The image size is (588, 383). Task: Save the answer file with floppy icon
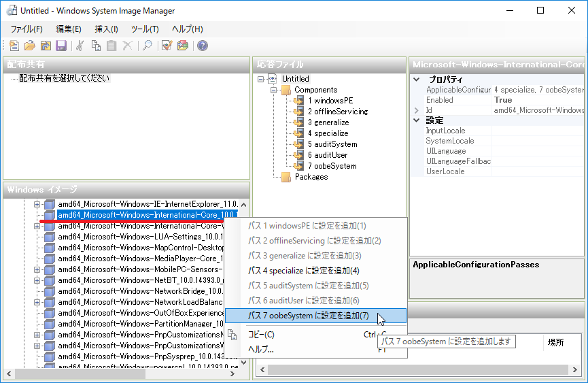[61, 46]
